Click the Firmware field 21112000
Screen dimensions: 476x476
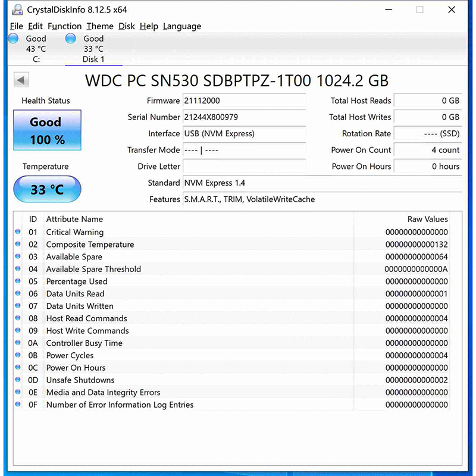[x=244, y=101]
